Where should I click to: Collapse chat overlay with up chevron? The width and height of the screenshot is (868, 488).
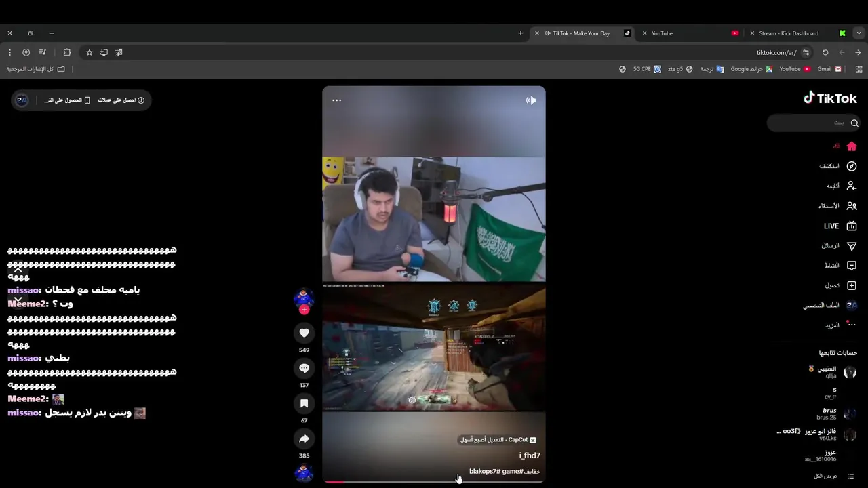pyautogui.click(x=18, y=270)
